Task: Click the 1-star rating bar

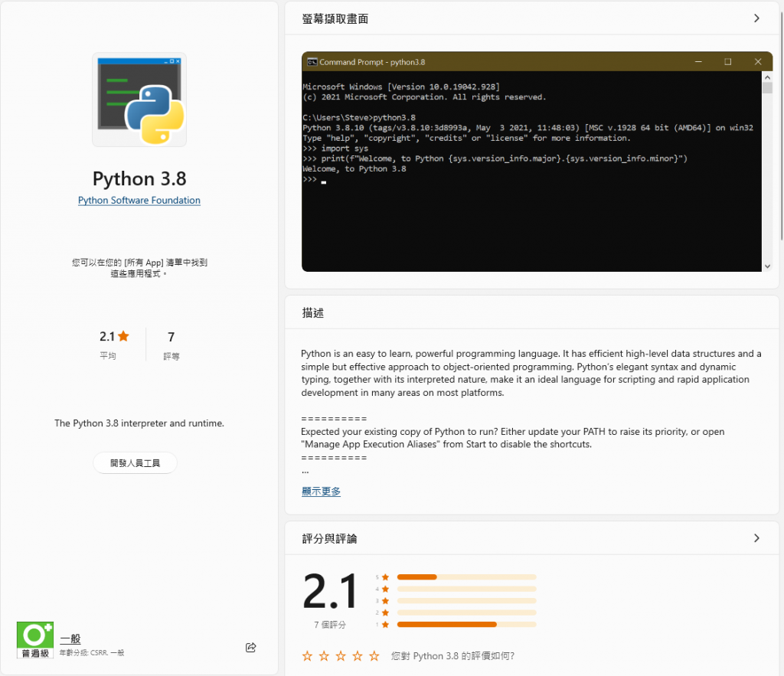Action: [x=466, y=625]
